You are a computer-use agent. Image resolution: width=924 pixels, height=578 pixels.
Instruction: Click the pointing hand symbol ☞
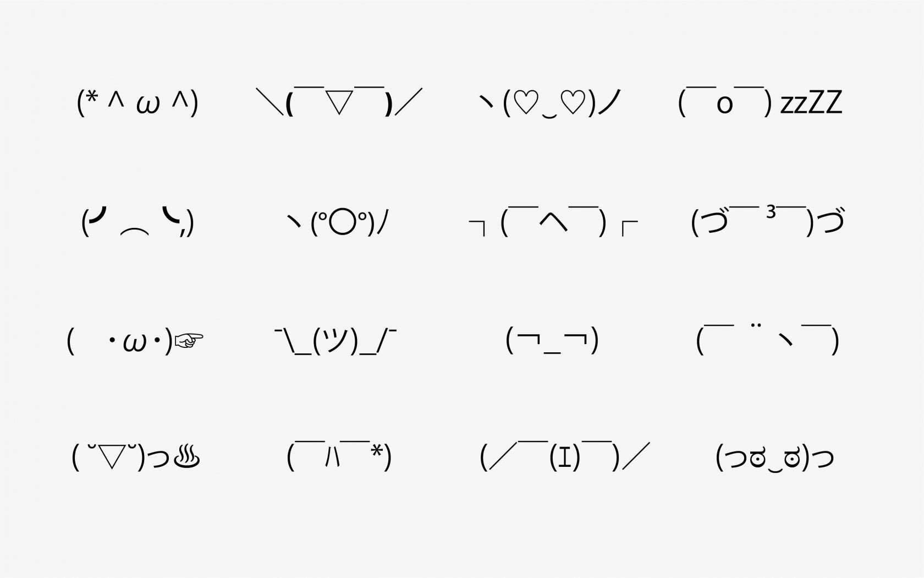(x=189, y=341)
